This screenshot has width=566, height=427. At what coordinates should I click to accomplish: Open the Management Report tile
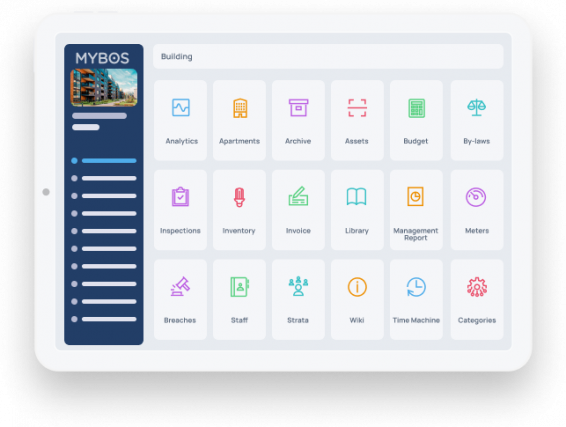coord(416,210)
